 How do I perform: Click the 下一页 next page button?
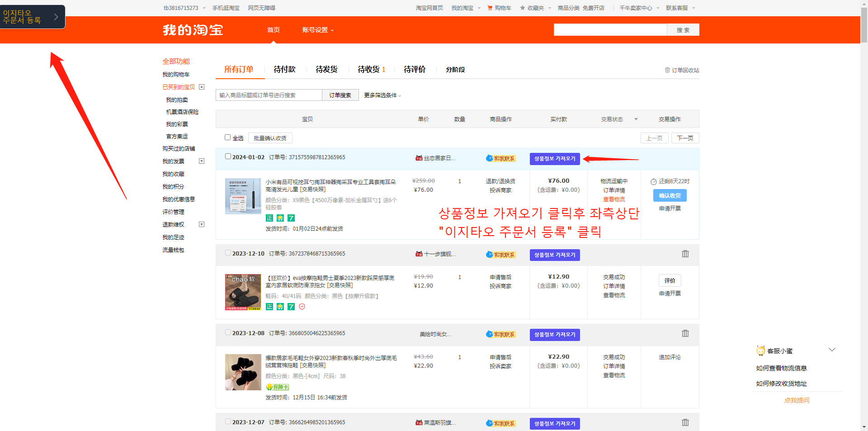(685, 138)
